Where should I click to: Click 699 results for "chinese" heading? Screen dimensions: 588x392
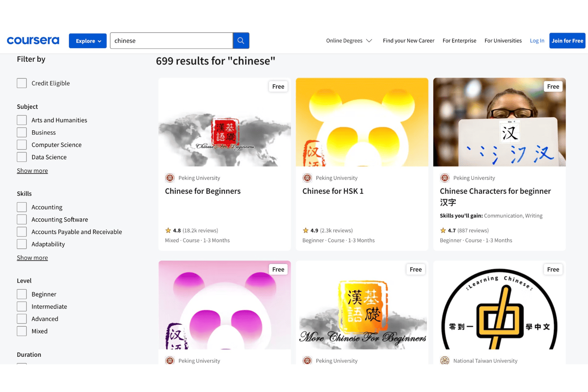click(216, 61)
